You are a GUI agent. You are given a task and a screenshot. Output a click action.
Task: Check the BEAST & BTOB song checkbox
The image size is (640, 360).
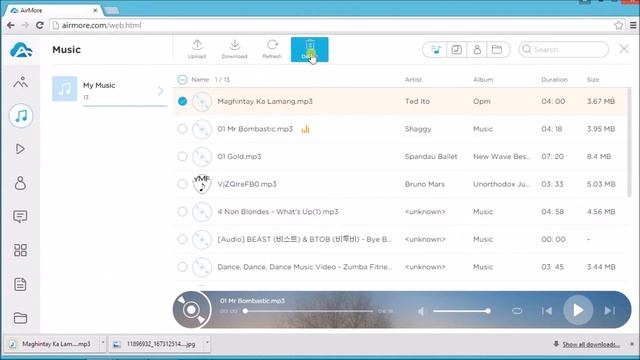tap(182, 239)
